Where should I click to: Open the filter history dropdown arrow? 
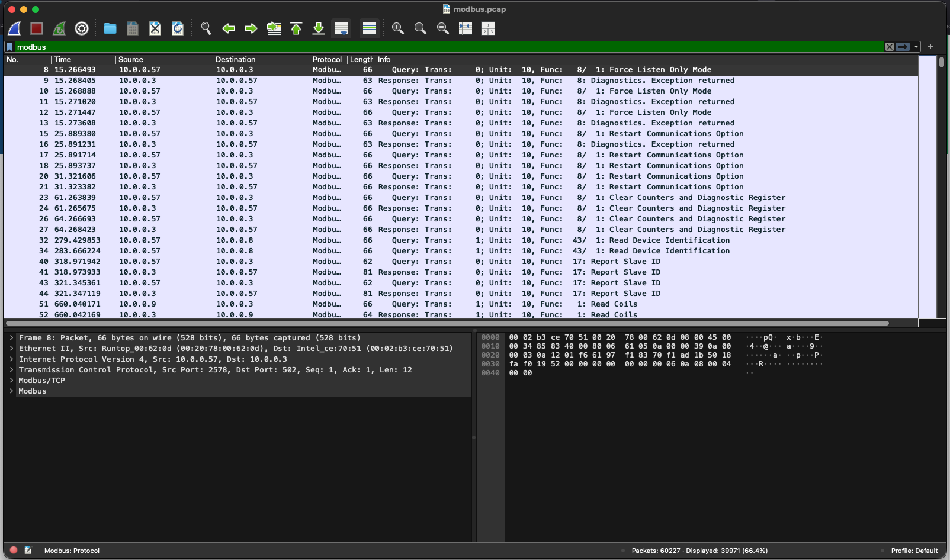(916, 47)
